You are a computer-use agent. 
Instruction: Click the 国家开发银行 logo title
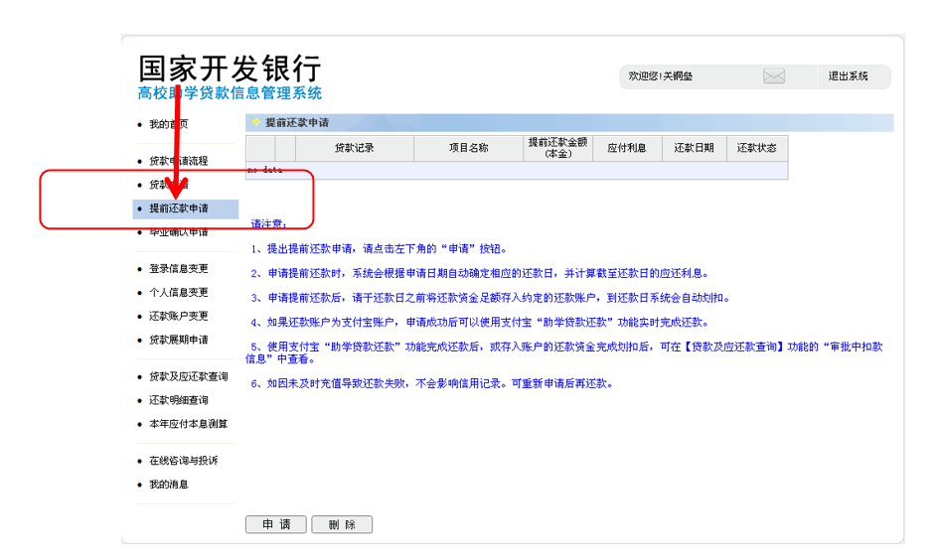(x=230, y=69)
